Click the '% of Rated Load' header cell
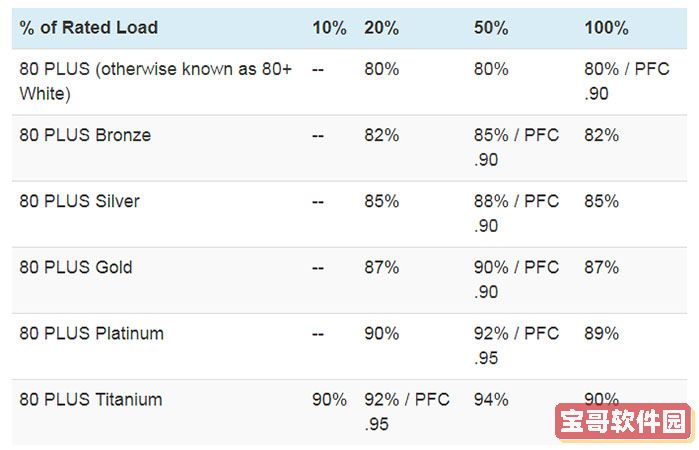 (89, 28)
